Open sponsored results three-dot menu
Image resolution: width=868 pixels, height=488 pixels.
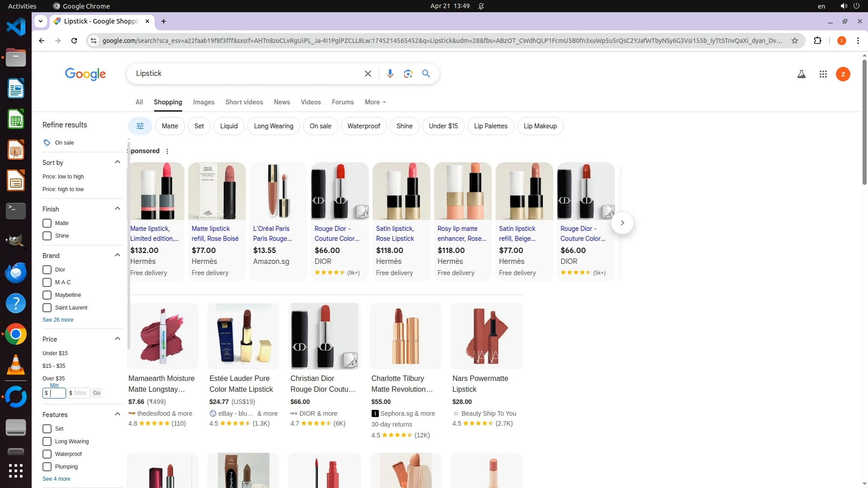167,151
